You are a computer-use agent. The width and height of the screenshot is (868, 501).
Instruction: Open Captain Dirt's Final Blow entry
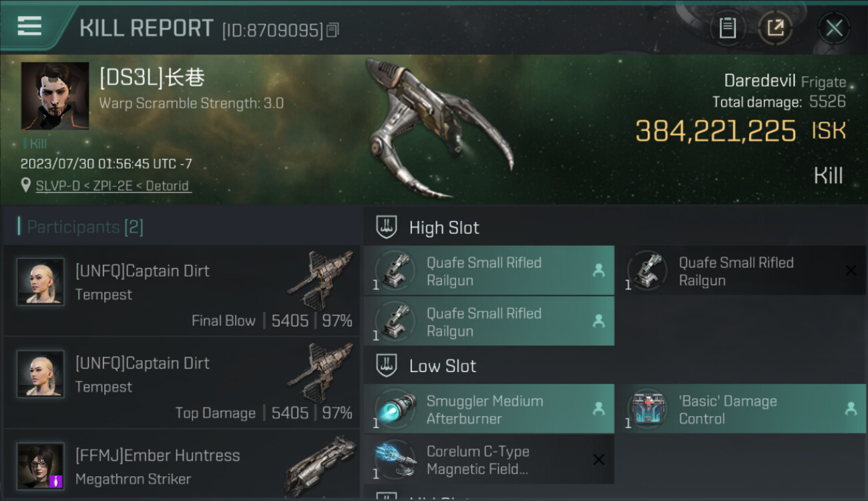click(x=182, y=290)
